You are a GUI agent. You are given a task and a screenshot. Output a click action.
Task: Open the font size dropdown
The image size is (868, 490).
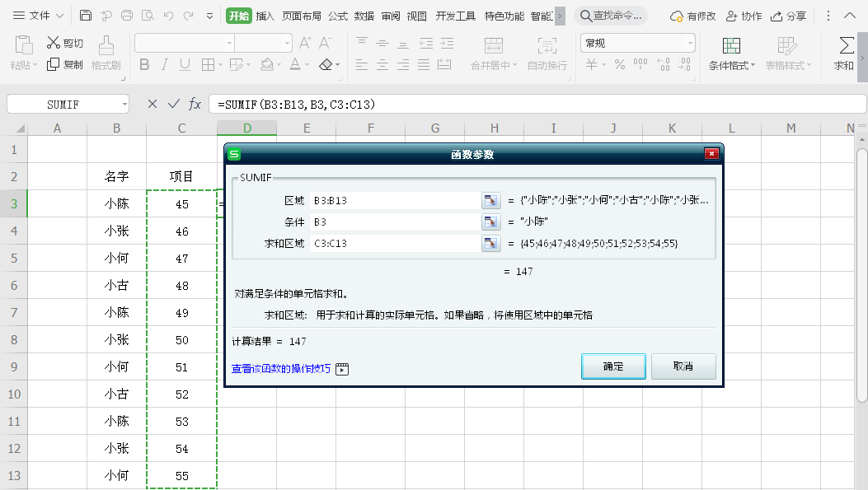coord(287,43)
